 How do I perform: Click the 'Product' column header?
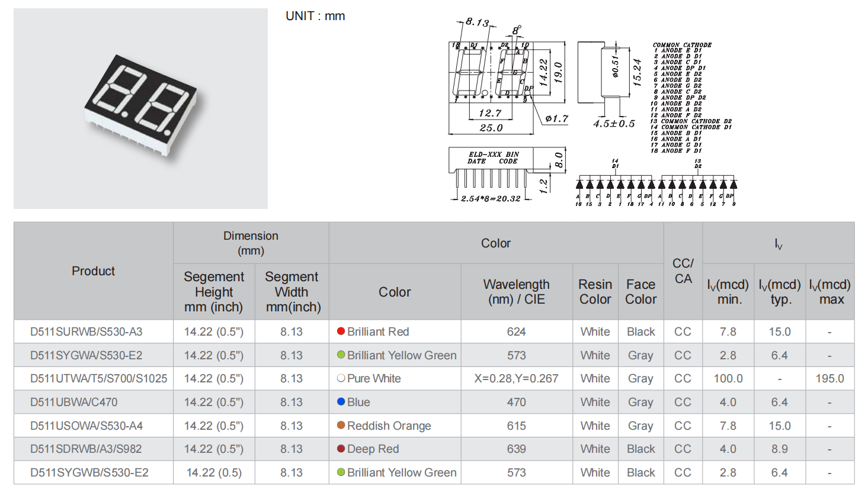click(94, 271)
